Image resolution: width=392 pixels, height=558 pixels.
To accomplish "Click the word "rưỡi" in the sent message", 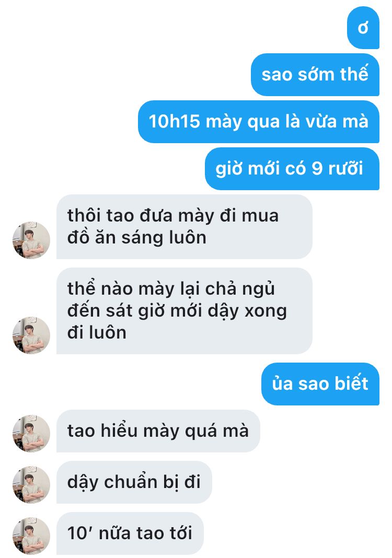I will (x=345, y=168).
